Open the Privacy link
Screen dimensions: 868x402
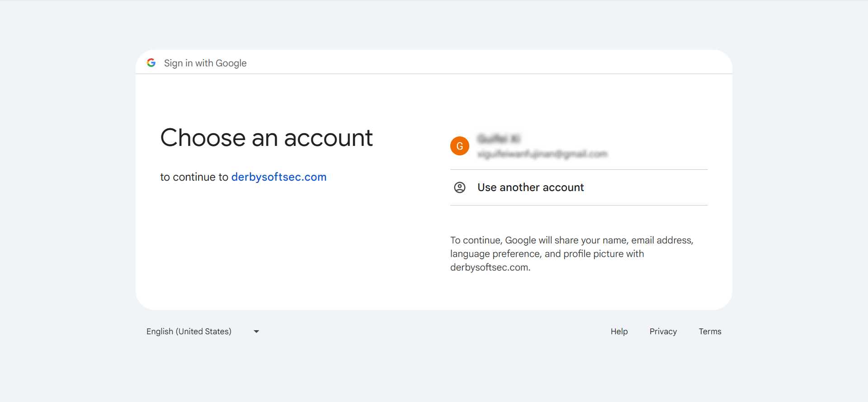tap(663, 332)
